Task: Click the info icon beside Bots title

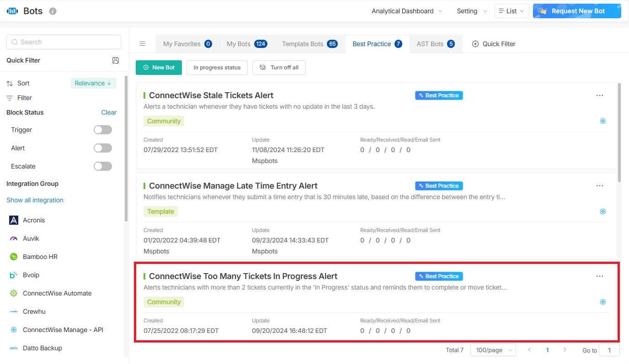Action: (x=53, y=11)
